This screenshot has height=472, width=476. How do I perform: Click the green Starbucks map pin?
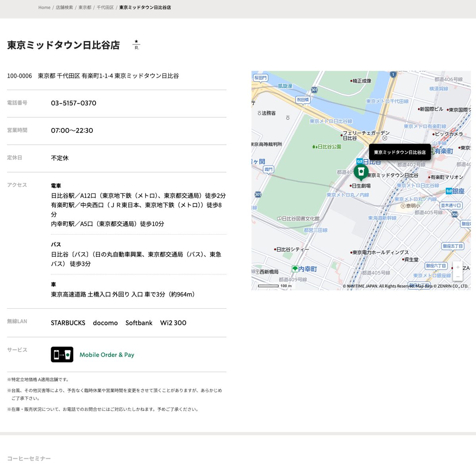(361, 173)
